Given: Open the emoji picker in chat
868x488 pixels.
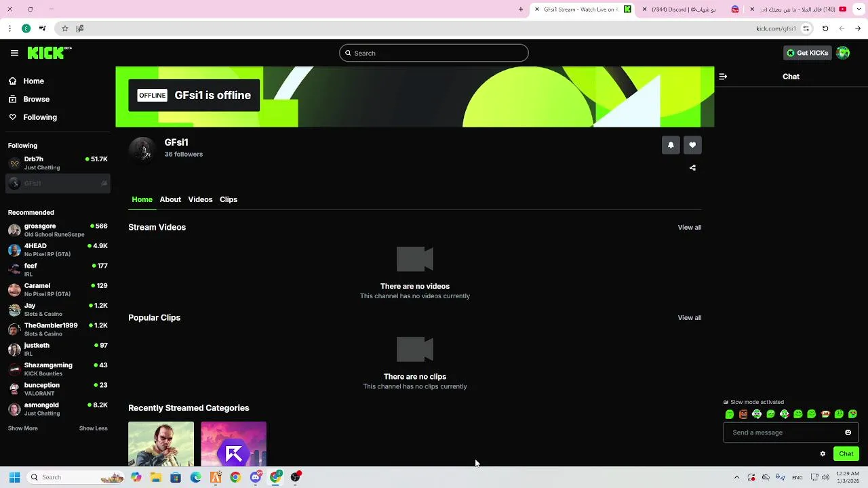Looking at the screenshot, I should (848, 432).
